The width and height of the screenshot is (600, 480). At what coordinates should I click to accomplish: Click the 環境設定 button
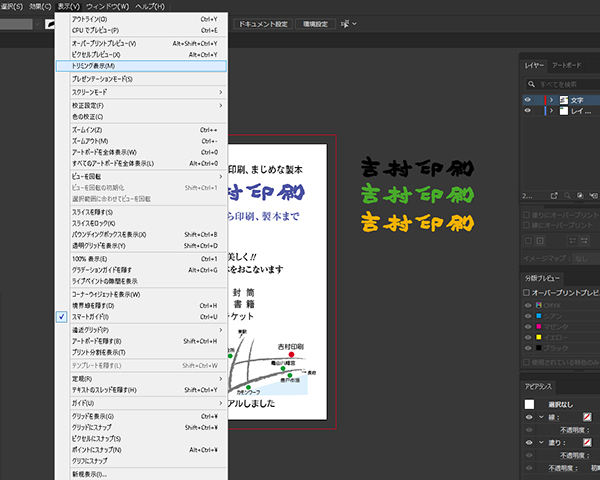[x=315, y=24]
